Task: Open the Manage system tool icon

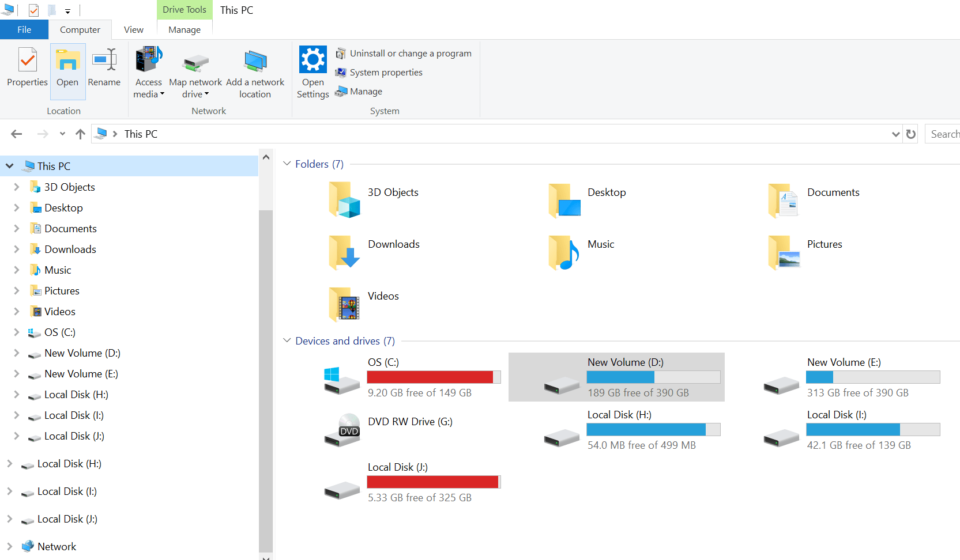Action: click(341, 91)
